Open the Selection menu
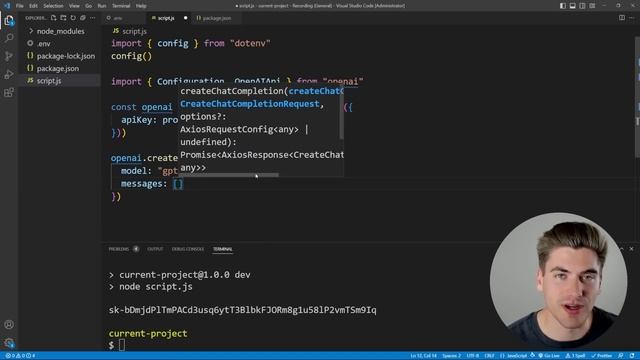 [53, 6]
